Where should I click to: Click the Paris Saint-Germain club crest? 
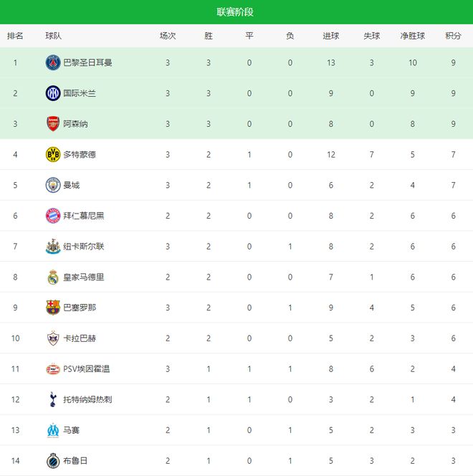(x=53, y=62)
